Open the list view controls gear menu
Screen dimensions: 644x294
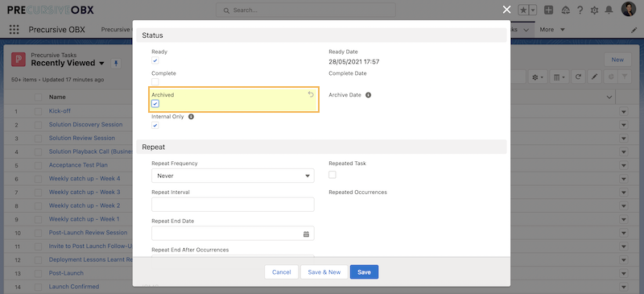click(x=538, y=77)
